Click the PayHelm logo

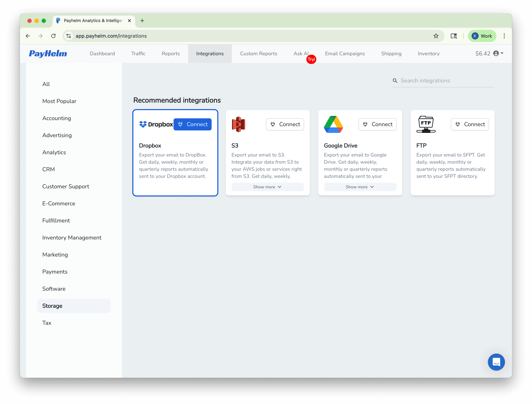click(x=48, y=53)
